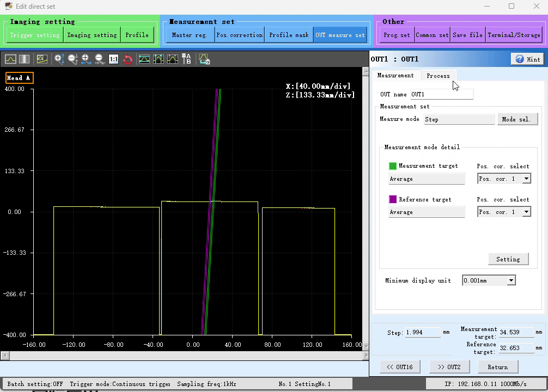Viewport: 548px width, 392px height.
Task: Click the X:[40.00mm/div] scale label
Action: tap(318, 86)
